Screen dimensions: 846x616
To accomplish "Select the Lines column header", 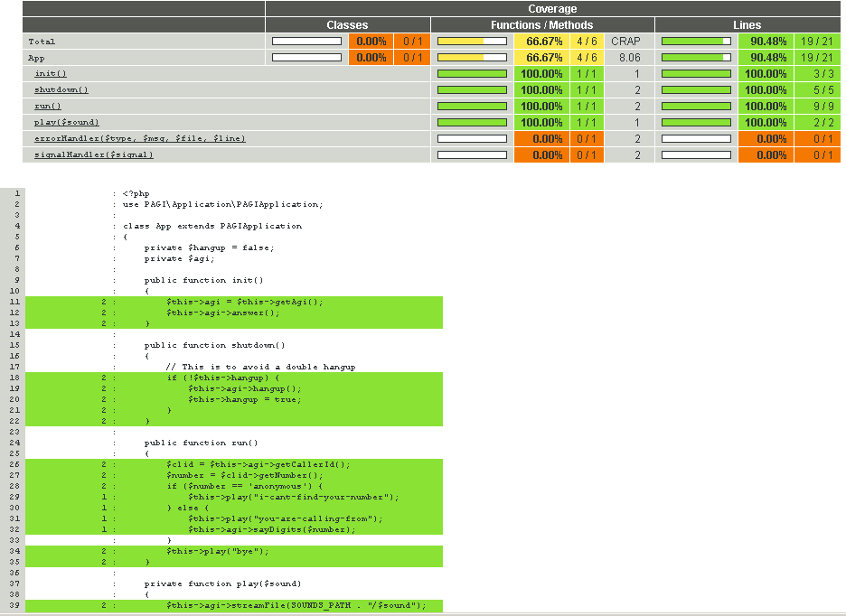I will [747, 25].
